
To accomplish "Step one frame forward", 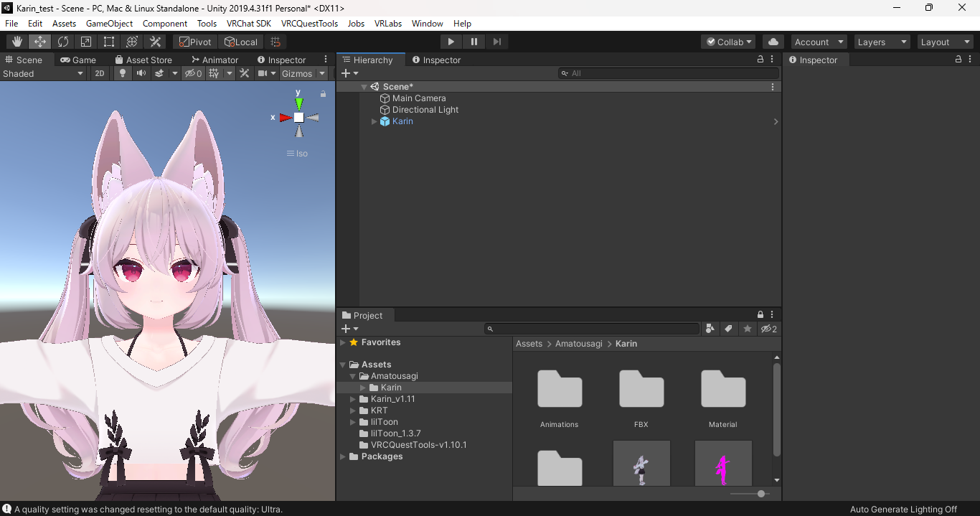I will click(496, 42).
